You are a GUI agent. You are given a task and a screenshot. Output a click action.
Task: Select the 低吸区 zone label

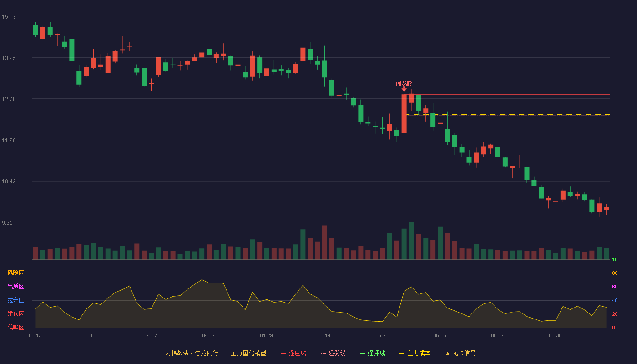pyautogui.click(x=15, y=327)
